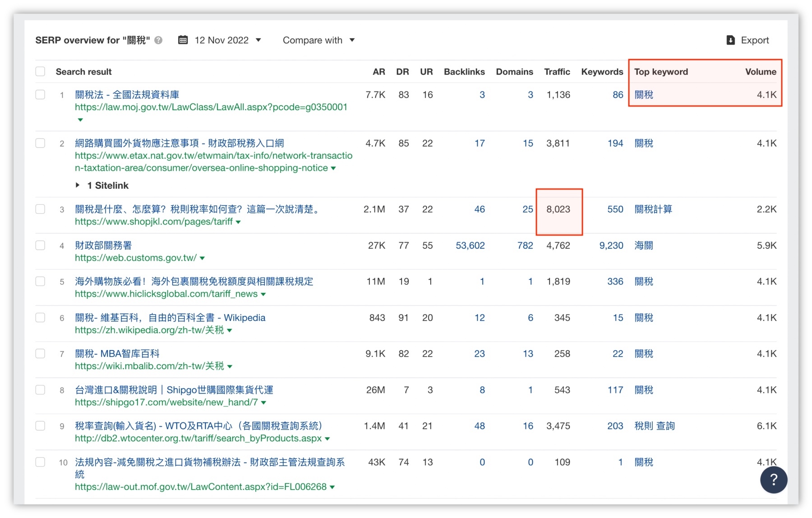Open the floating question mark help button
The image size is (812, 518).
(774, 480)
